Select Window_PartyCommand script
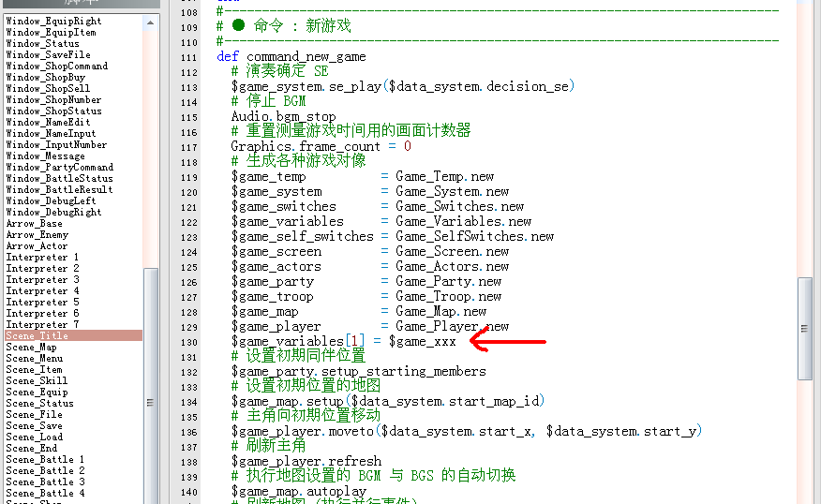The width and height of the screenshot is (821, 504). pyautogui.click(x=59, y=168)
